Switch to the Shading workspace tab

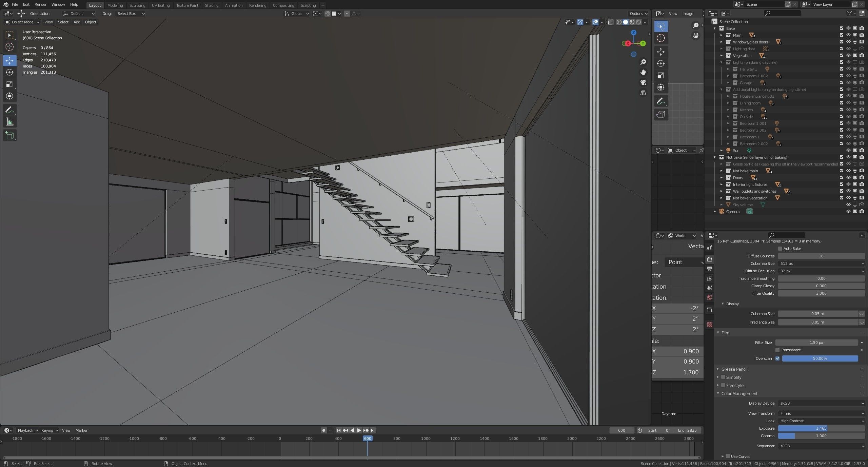[x=212, y=5]
